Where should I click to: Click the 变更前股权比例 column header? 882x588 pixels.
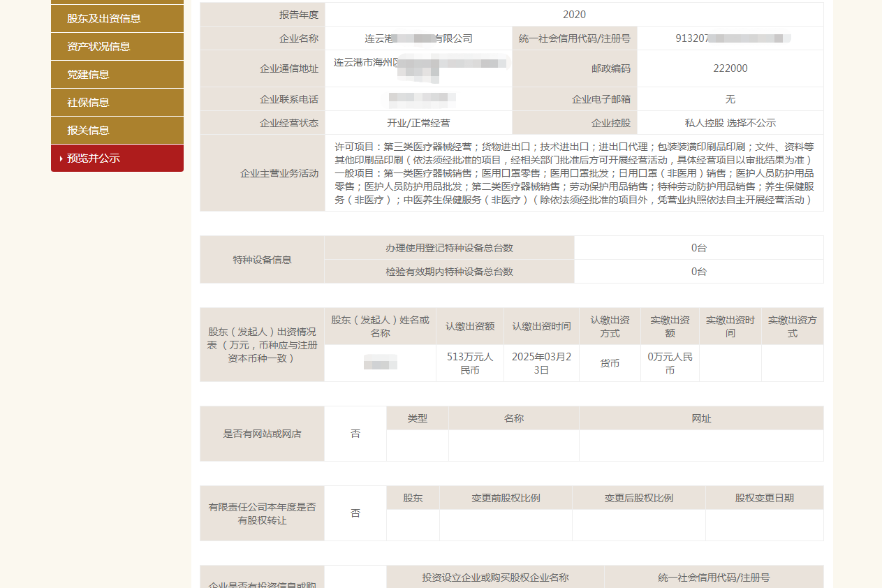506,498
